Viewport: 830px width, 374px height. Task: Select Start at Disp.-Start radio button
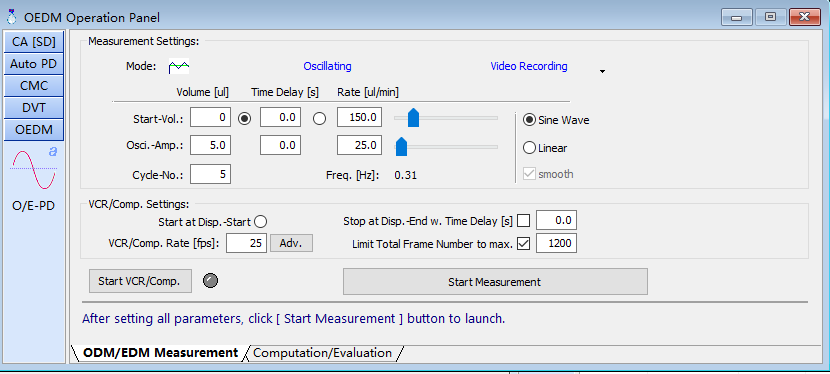click(261, 222)
